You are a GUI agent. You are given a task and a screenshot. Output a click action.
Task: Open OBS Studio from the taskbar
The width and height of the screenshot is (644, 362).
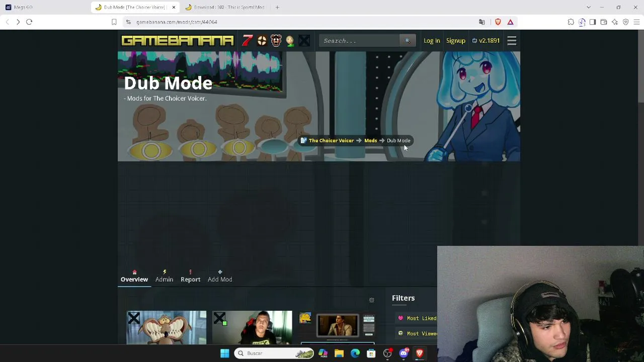[x=387, y=353]
